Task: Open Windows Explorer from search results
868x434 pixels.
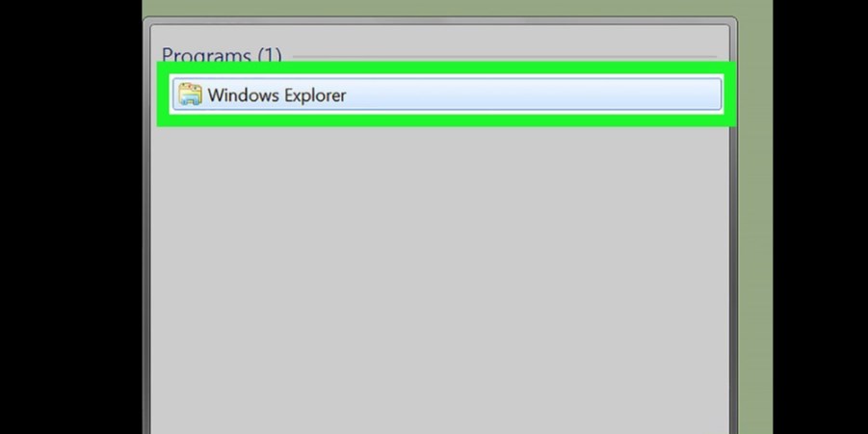Action: point(447,95)
